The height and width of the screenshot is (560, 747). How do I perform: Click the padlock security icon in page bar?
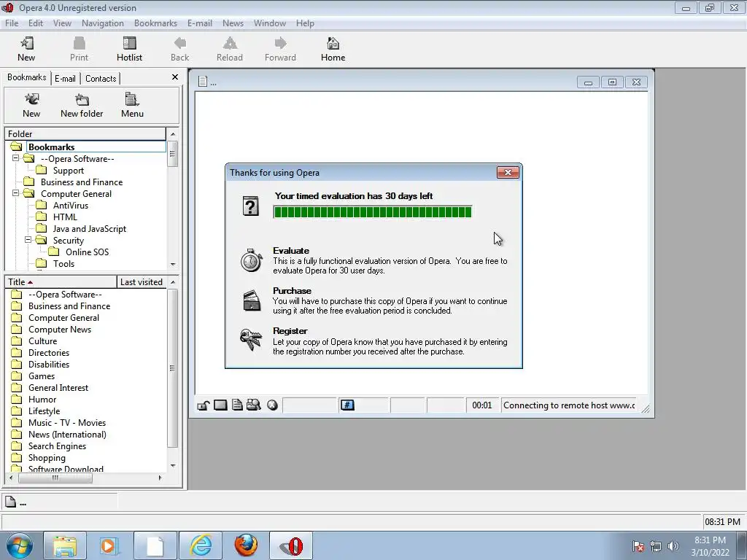pos(204,405)
